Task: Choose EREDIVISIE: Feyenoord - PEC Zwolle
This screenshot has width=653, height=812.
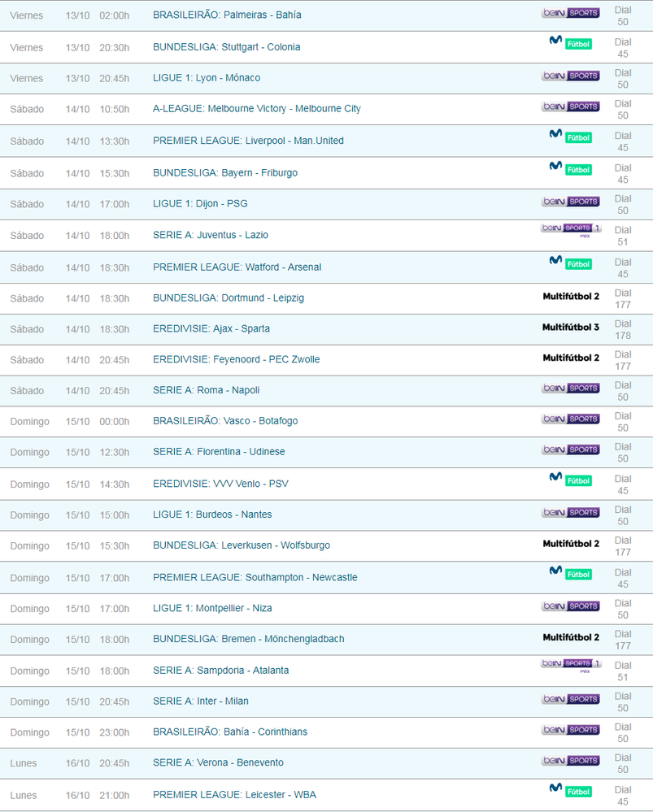Action: click(237, 359)
